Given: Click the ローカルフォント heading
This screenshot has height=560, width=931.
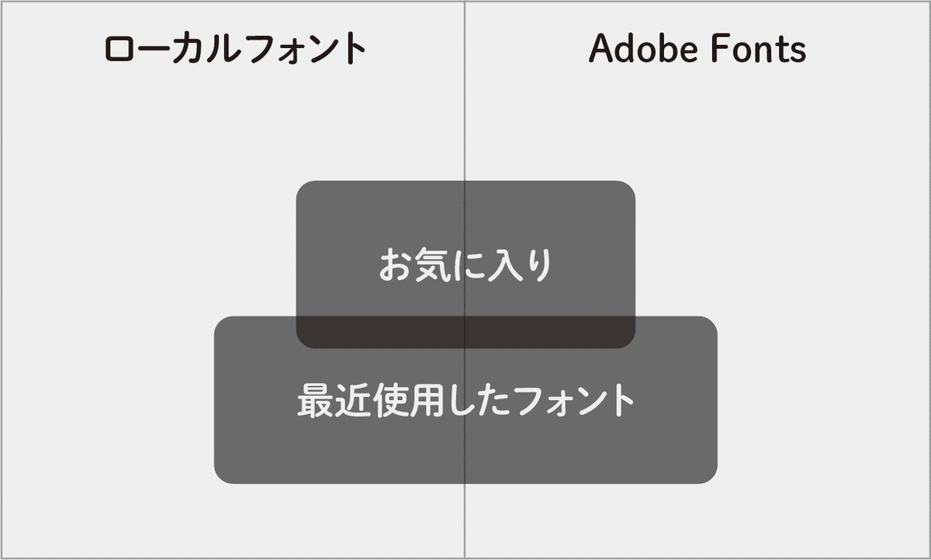Looking at the screenshot, I should click(x=235, y=50).
